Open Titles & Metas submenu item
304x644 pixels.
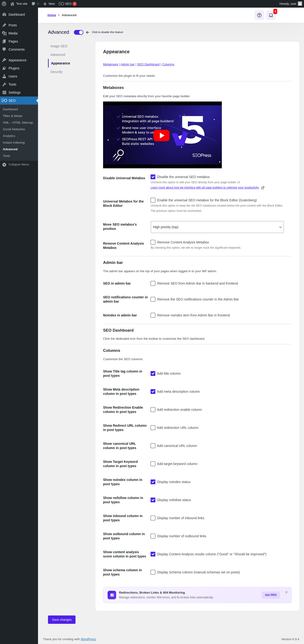[13, 116]
